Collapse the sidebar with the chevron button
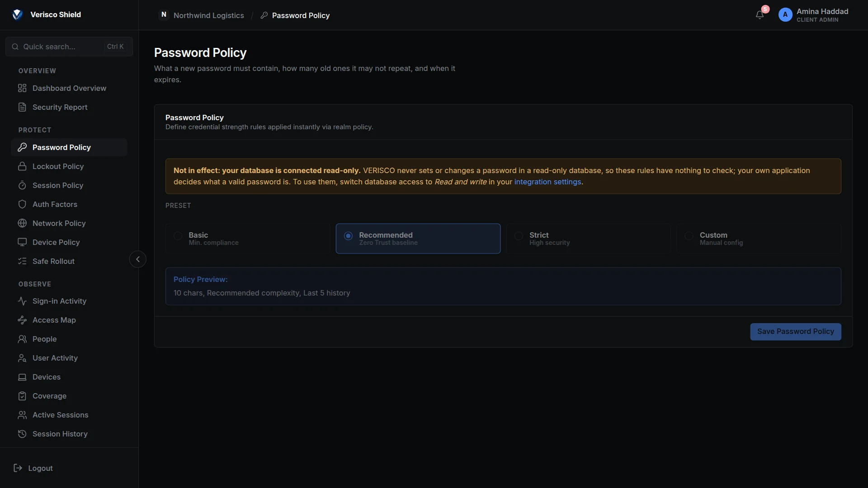The image size is (868, 488). click(138, 259)
